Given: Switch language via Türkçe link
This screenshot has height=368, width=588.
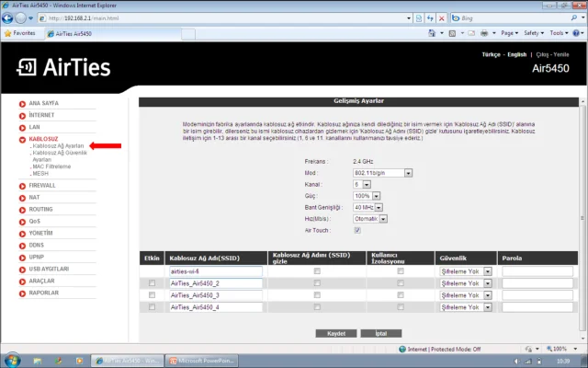Looking at the screenshot, I should (491, 54).
